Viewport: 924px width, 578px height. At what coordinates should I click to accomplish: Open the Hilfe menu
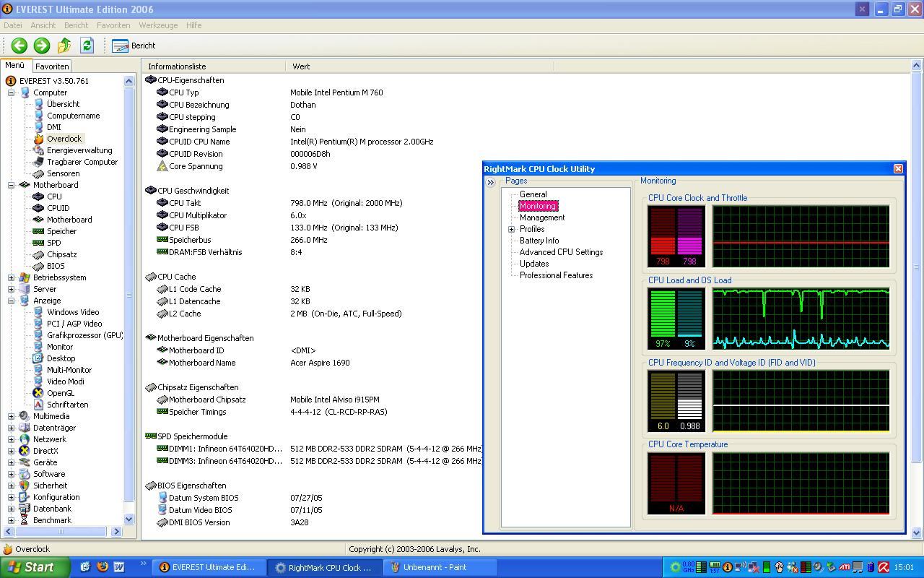(193, 25)
